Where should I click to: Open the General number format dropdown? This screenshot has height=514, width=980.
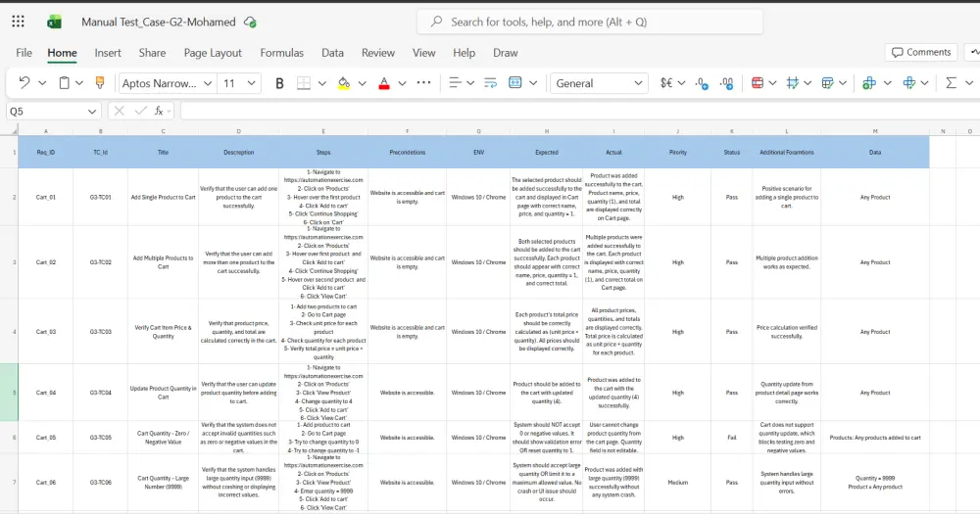tap(599, 83)
